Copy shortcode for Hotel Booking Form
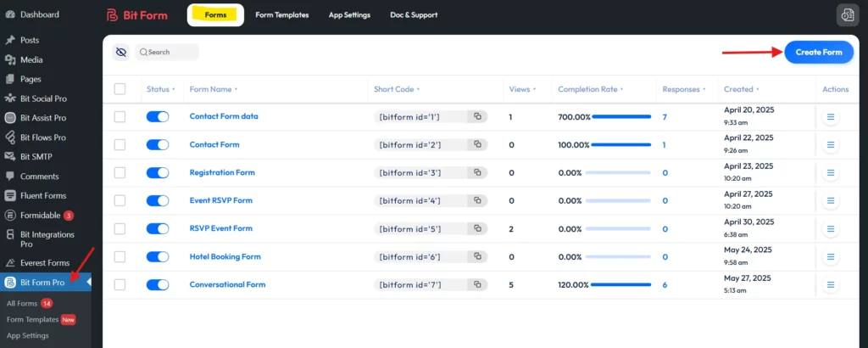The image size is (868, 348). [x=478, y=257]
